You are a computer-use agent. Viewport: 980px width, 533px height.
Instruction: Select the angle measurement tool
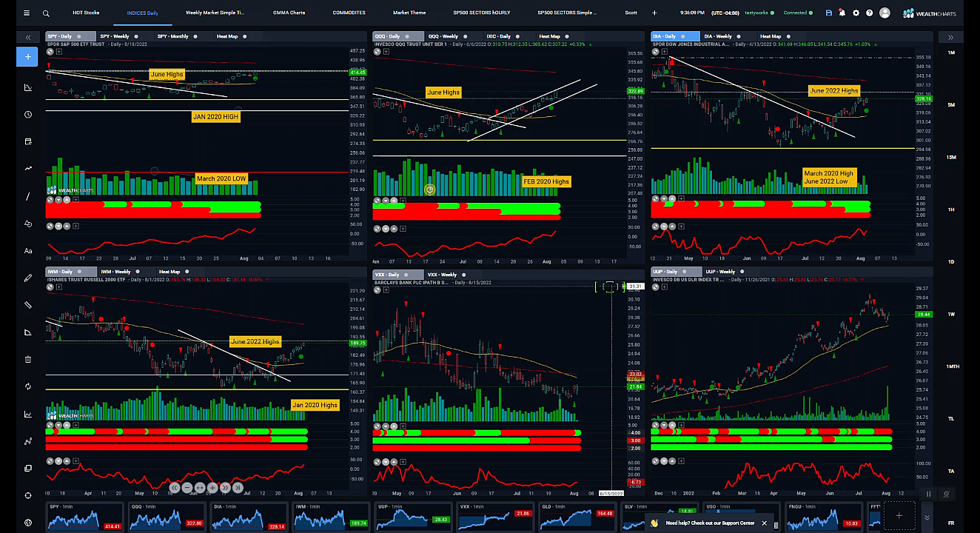click(x=28, y=332)
